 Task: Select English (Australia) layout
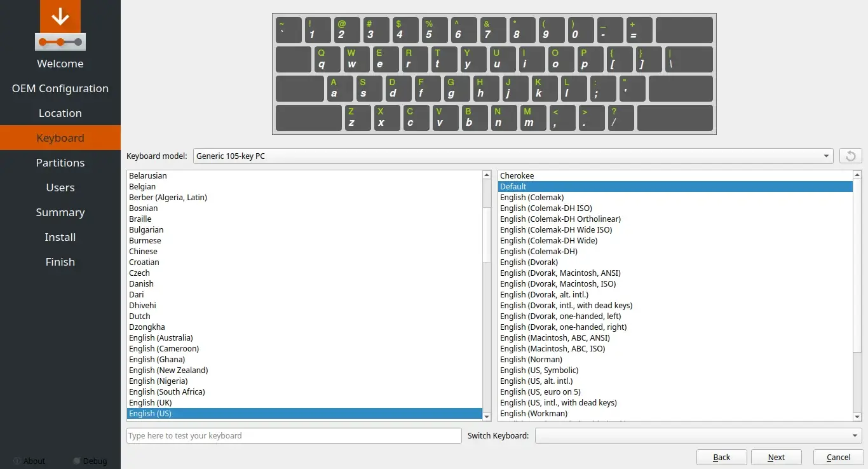305,337
